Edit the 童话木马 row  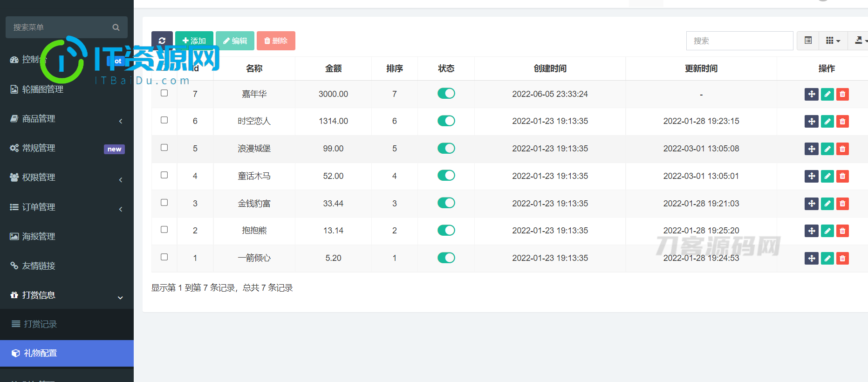pyautogui.click(x=827, y=176)
